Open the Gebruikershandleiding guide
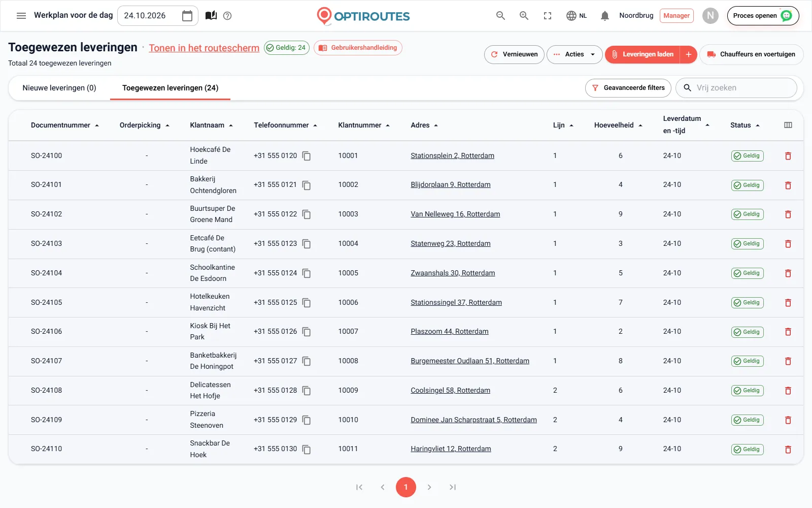Screen dimensions: 812x508 [x=358, y=48]
